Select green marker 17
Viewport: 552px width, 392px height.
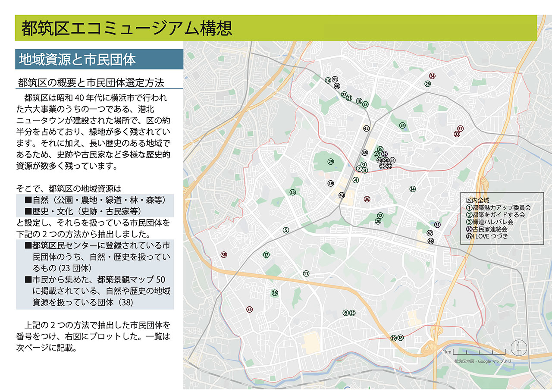[266, 255]
